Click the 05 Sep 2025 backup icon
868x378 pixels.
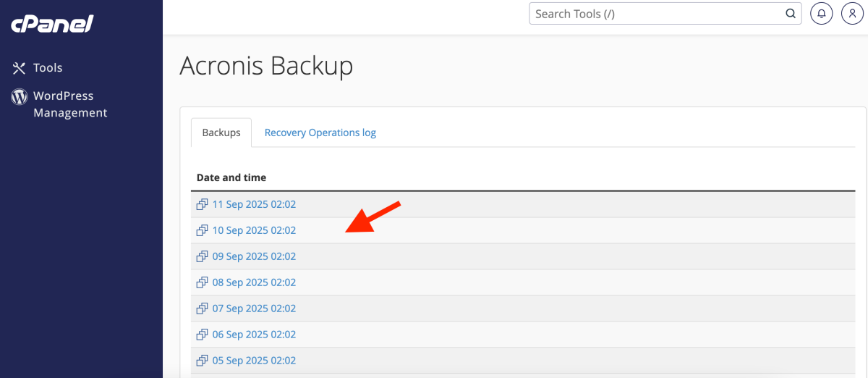click(203, 361)
